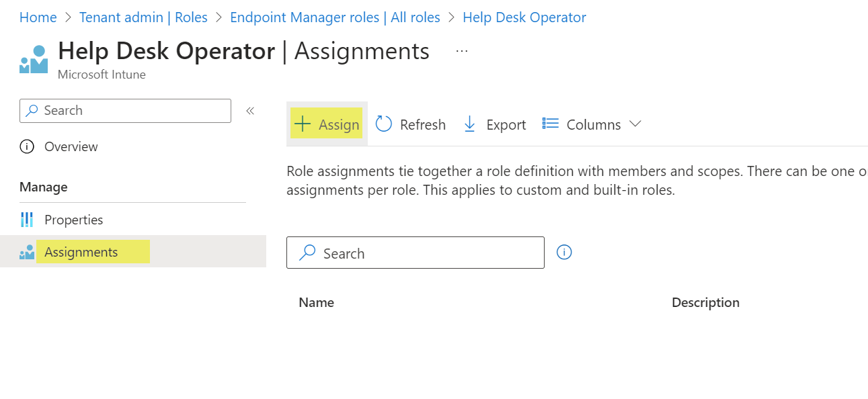This screenshot has width=868, height=399.
Task: Sort by the Description column header
Action: pyautogui.click(x=705, y=302)
